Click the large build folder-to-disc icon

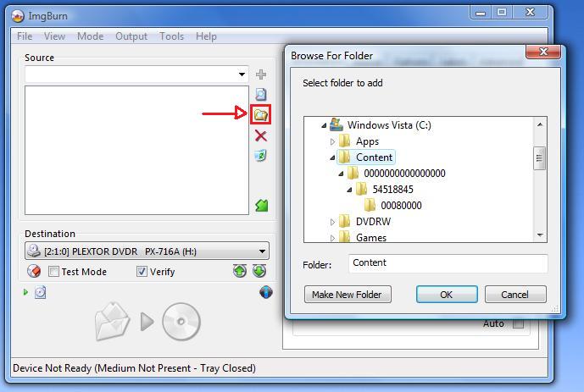pyautogui.click(x=112, y=322)
